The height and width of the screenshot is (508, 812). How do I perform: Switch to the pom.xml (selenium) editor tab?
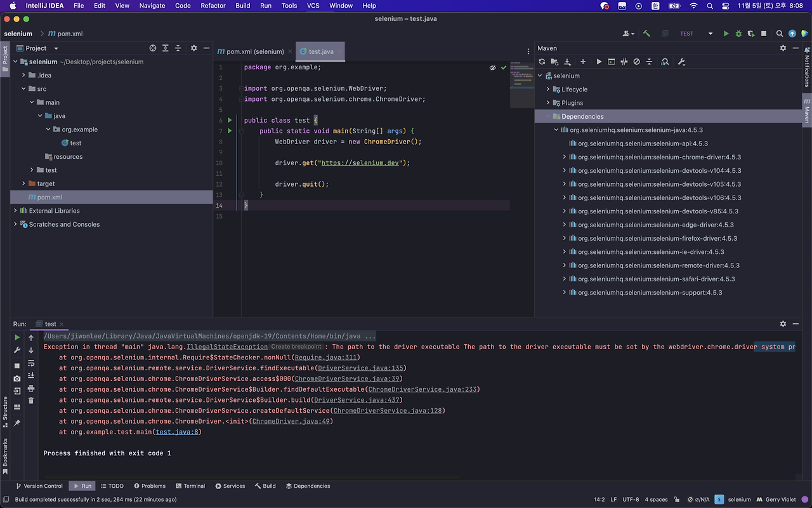click(254, 51)
